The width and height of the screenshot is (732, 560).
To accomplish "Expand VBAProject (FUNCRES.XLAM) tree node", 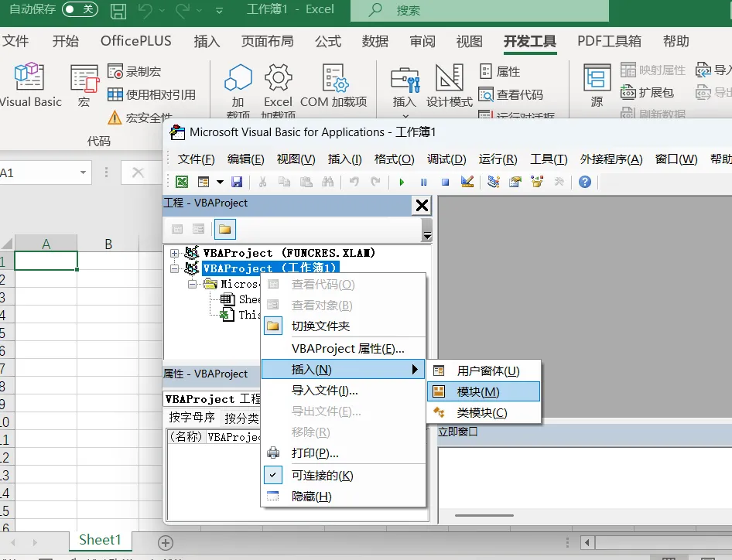I will (x=175, y=253).
